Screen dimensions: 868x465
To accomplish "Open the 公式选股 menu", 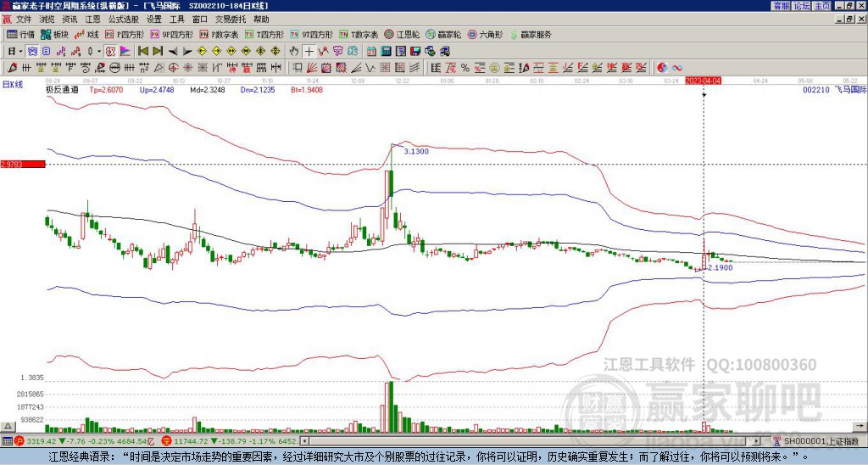I will click(124, 20).
